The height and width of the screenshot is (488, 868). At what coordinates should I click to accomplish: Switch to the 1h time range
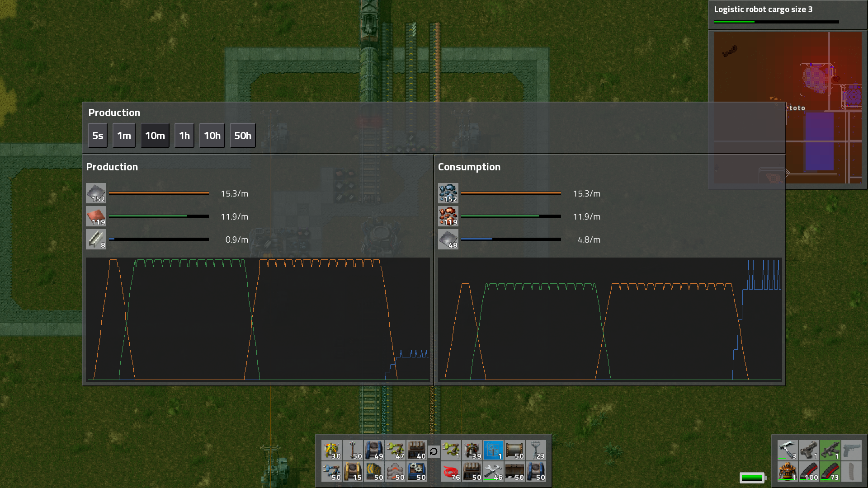point(184,136)
